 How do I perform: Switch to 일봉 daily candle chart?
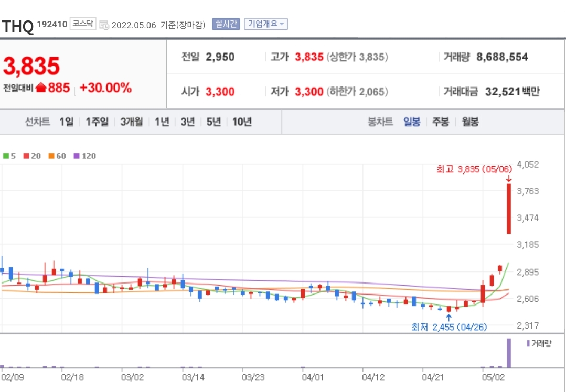point(412,122)
